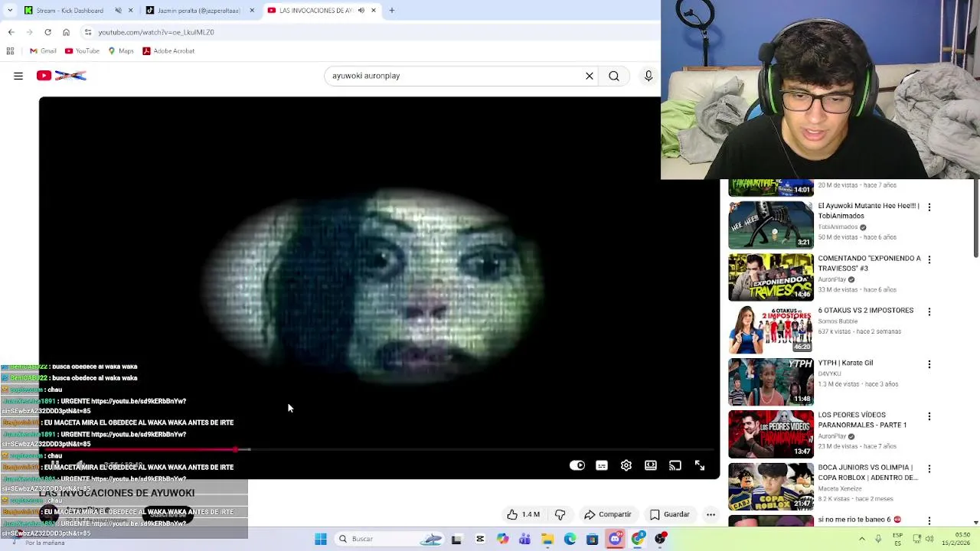Open options for 6 OTAKUS video
980x551 pixels.
929,311
